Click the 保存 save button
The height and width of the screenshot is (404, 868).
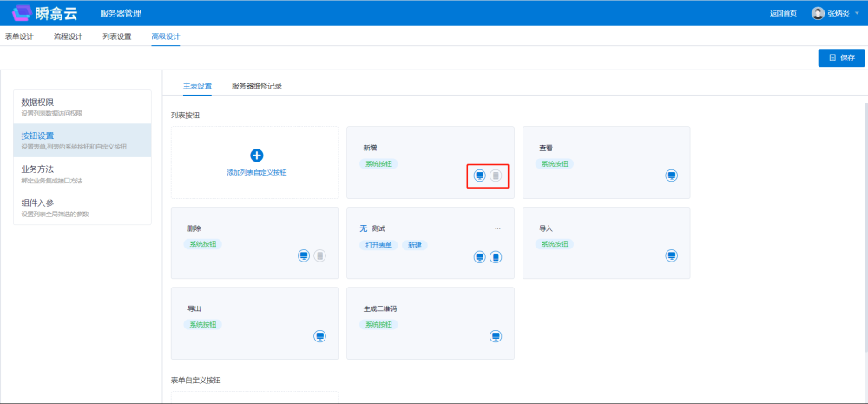pos(841,57)
